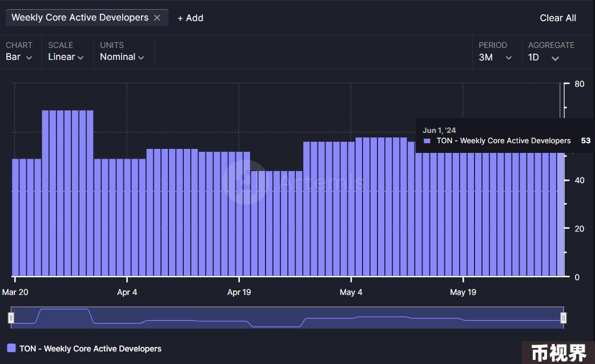595x364 pixels.
Task: Click the Apr 4 axis label
Action: click(x=127, y=292)
